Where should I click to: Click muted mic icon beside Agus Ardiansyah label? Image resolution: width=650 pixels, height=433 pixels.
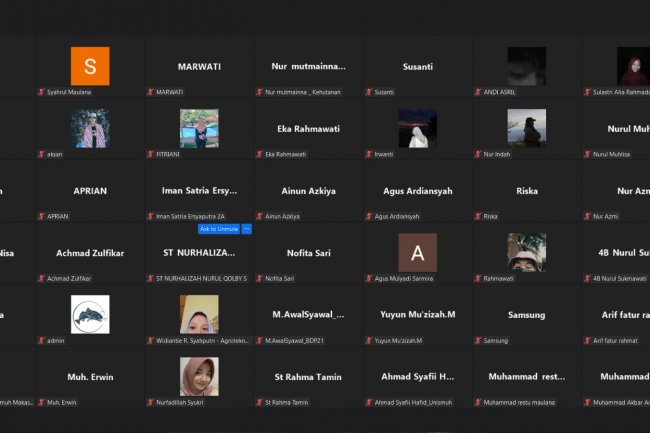369,216
